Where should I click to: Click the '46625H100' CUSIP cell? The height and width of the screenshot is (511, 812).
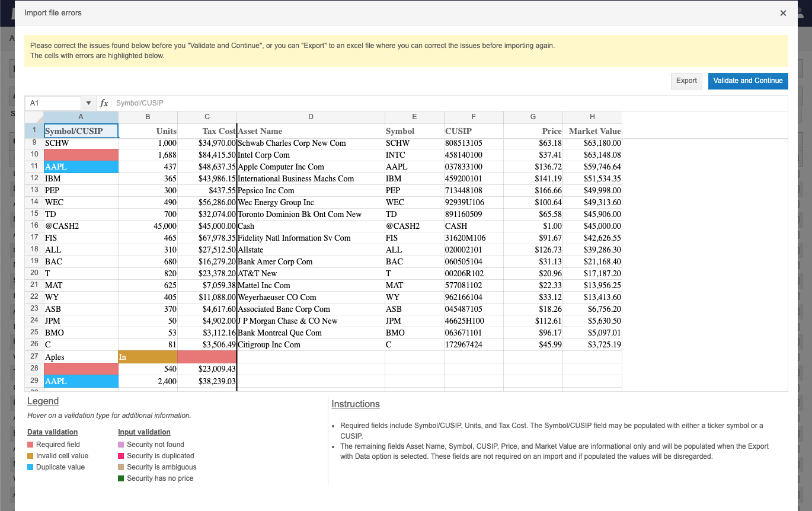coord(474,321)
